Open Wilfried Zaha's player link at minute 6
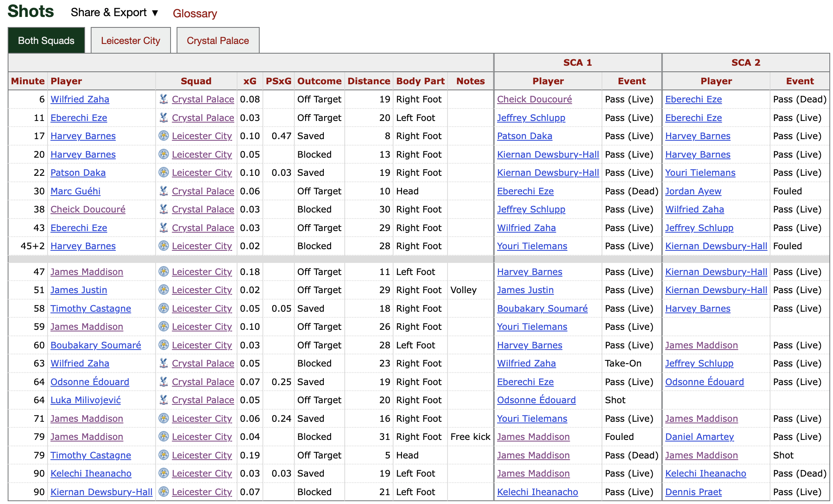The image size is (833, 504). pyautogui.click(x=80, y=99)
